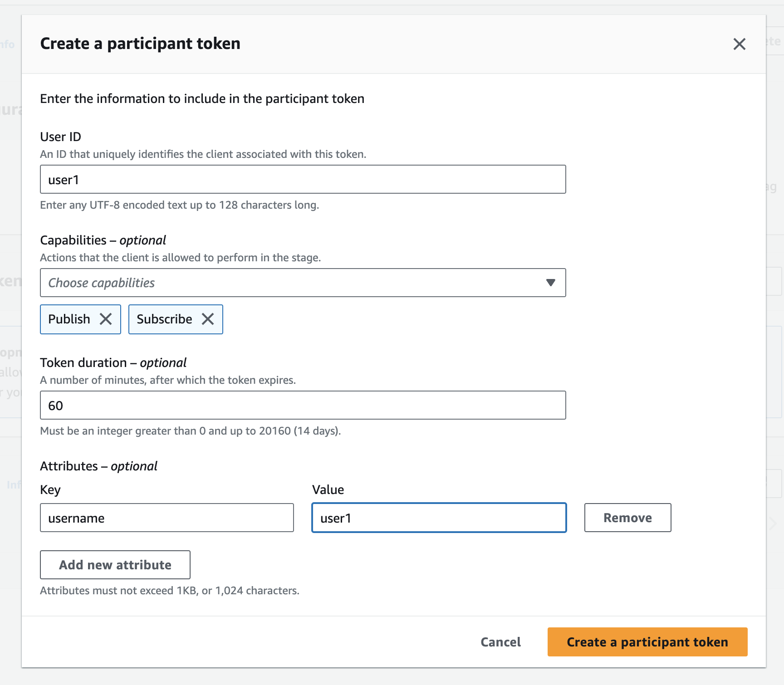This screenshot has width=784, height=685.
Task: Click the dimmed Info link at lower-left
Action: coord(14,485)
